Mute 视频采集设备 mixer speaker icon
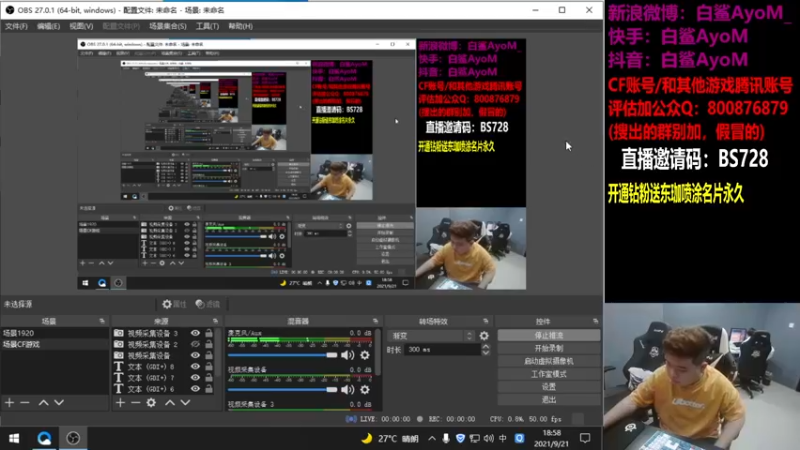800x450 pixels. pyautogui.click(x=347, y=390)
